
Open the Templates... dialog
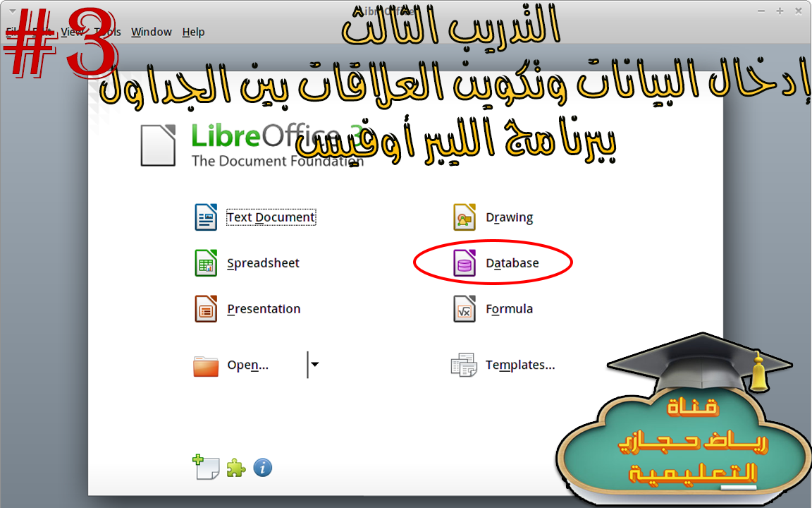coord(520,365)
